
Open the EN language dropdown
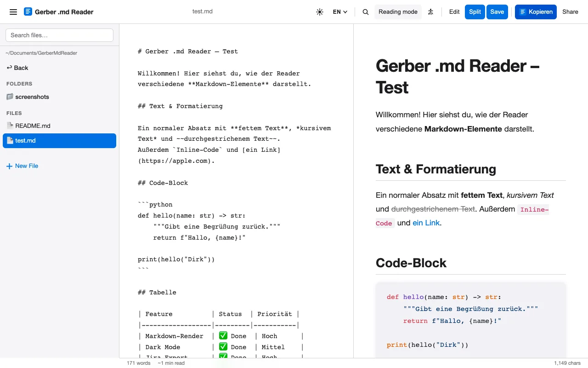pyautogui.click(x=340, y=12)
